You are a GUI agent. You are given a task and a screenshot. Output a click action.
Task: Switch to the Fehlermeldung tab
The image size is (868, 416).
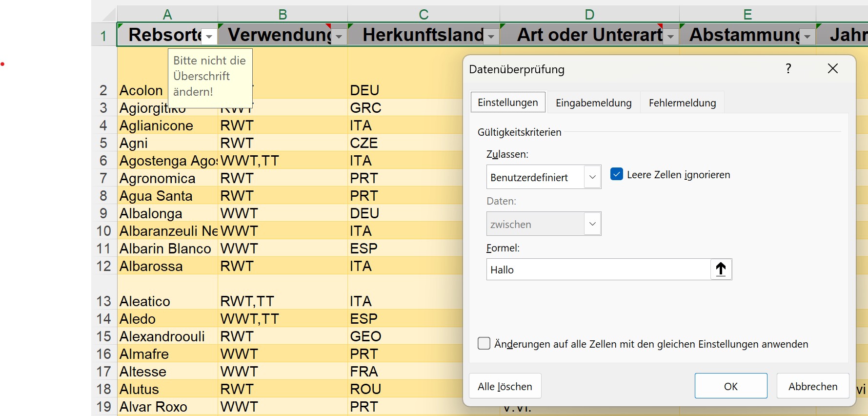[682, 103]
